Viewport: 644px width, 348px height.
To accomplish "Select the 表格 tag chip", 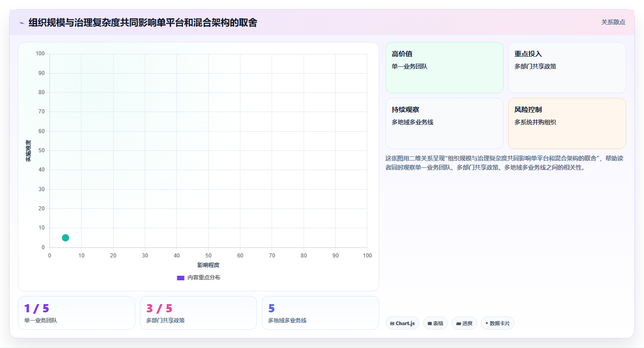I will (435, 323).
